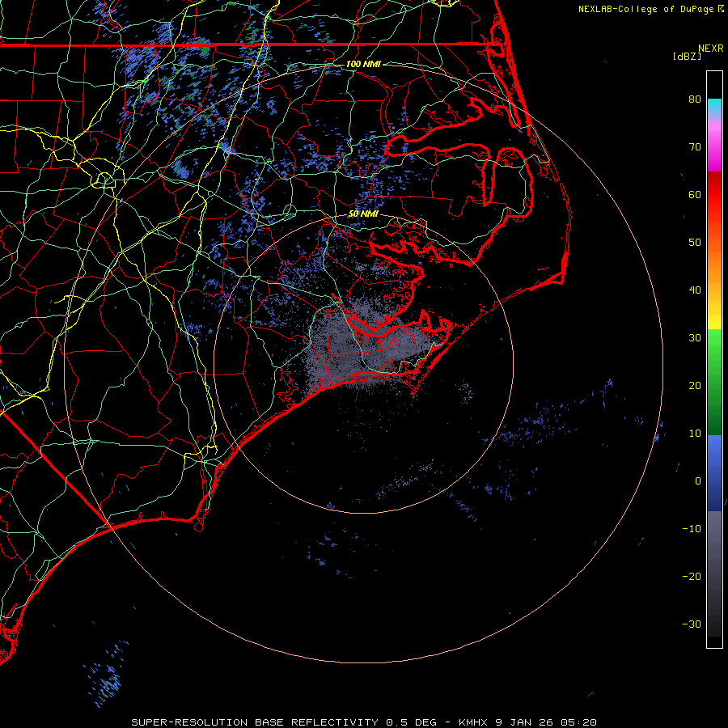Click the 70 dBZ scale value
This screenshot has height=728, width=728.
pos(695,147)
